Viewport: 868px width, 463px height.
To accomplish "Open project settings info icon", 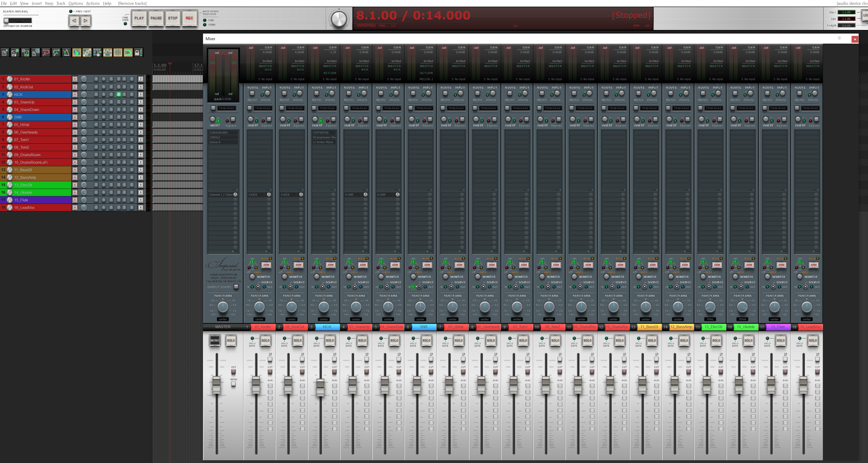I will pos(35,53).
